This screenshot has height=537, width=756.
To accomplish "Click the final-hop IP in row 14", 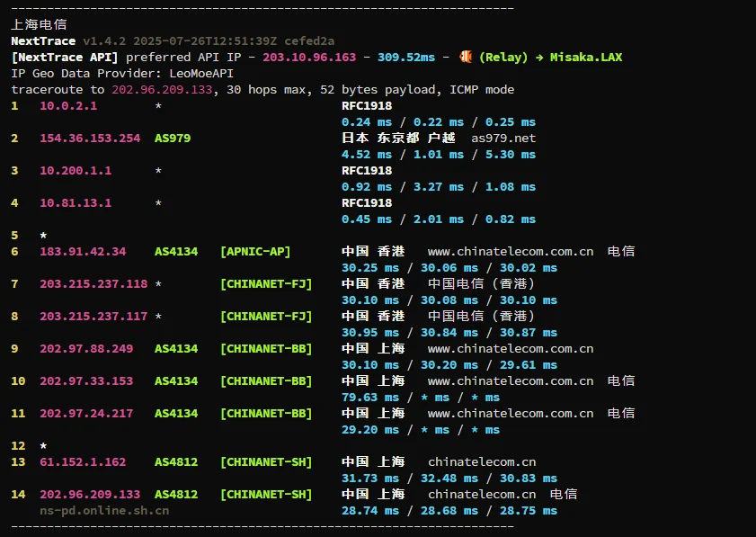I will (90, 494).
